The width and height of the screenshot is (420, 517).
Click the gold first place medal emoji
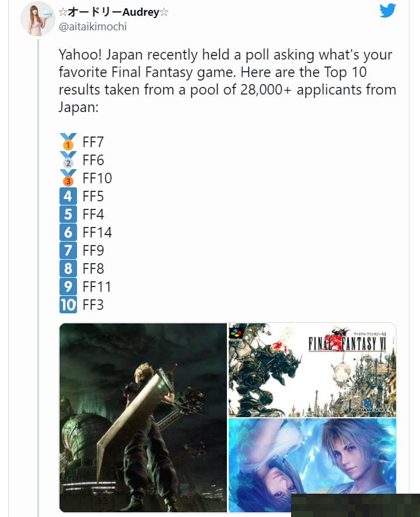[x=68, y=142]
